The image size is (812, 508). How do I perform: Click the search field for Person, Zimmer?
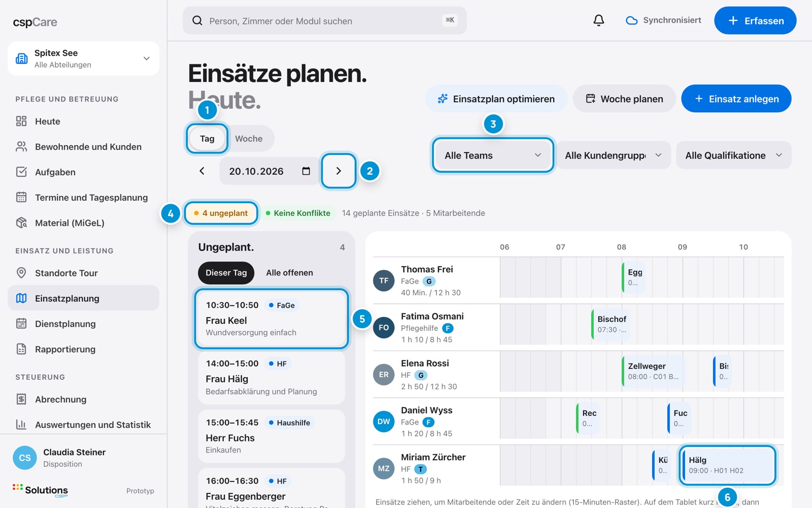click(324, 21)
